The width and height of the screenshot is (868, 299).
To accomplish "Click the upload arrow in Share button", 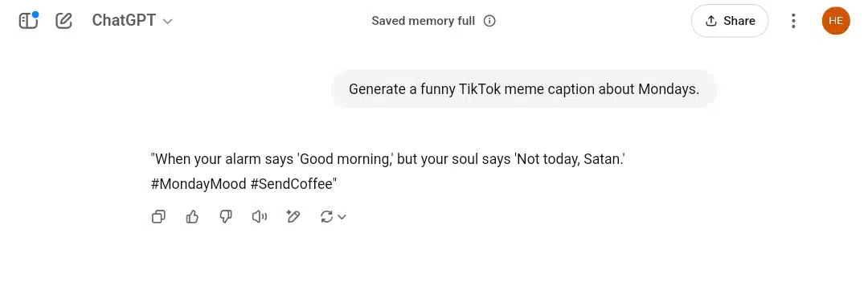I will coord(711,21).
